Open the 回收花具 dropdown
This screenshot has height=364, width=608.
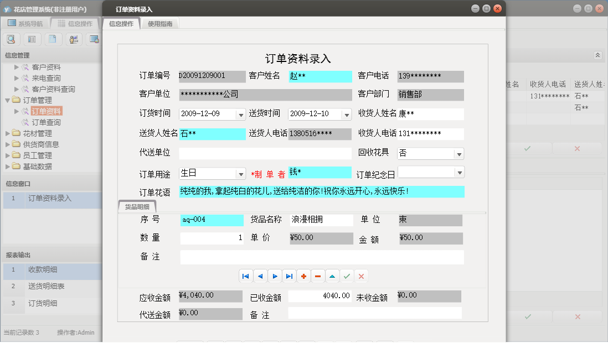460,153
